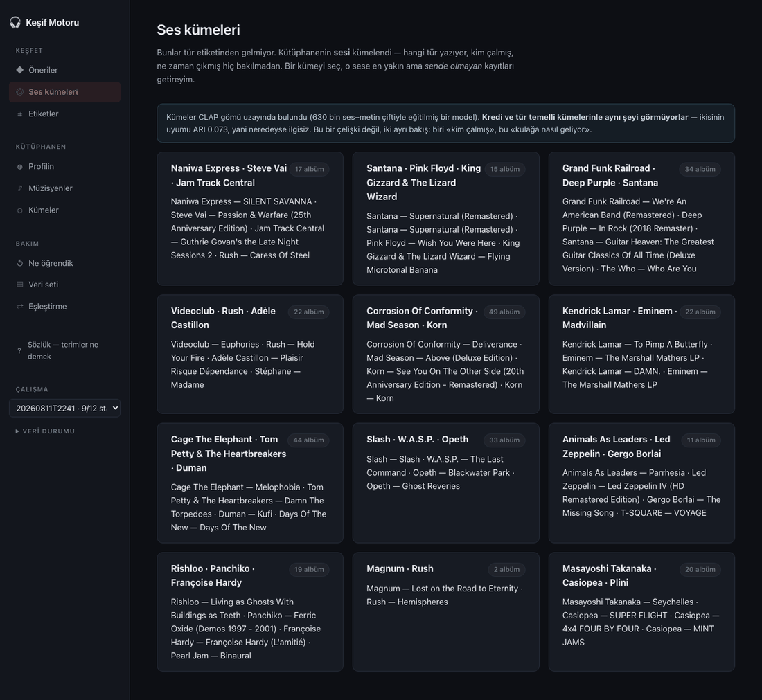
Task: Open the Naniwa Express · Steve Vai cluster
Action: click(250, 219)
